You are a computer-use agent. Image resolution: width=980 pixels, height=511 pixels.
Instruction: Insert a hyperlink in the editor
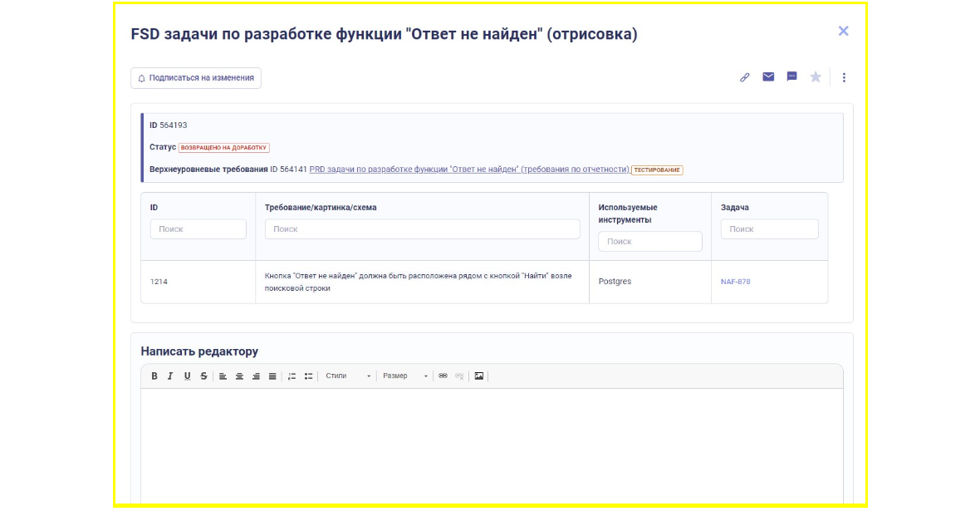[443, 376]
